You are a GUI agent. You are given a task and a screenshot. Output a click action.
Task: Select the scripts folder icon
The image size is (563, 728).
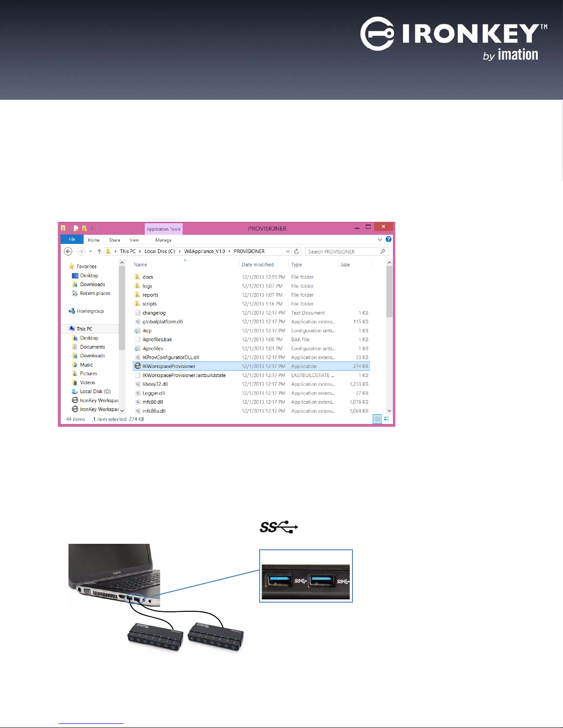coord(137,304)
